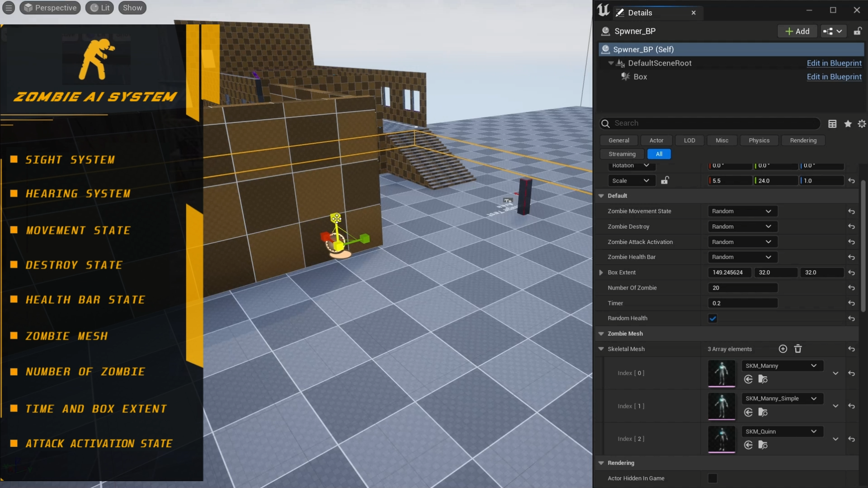Screen dimensions: 868x488
Task: Click Edit in Blueprint for the Box component
Action: pyautogui.click(x=834, y=77)
